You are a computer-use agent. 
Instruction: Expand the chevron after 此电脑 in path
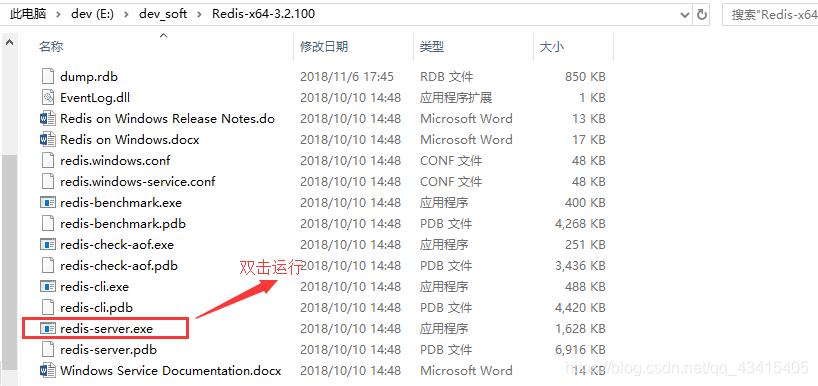click(58, 14)
